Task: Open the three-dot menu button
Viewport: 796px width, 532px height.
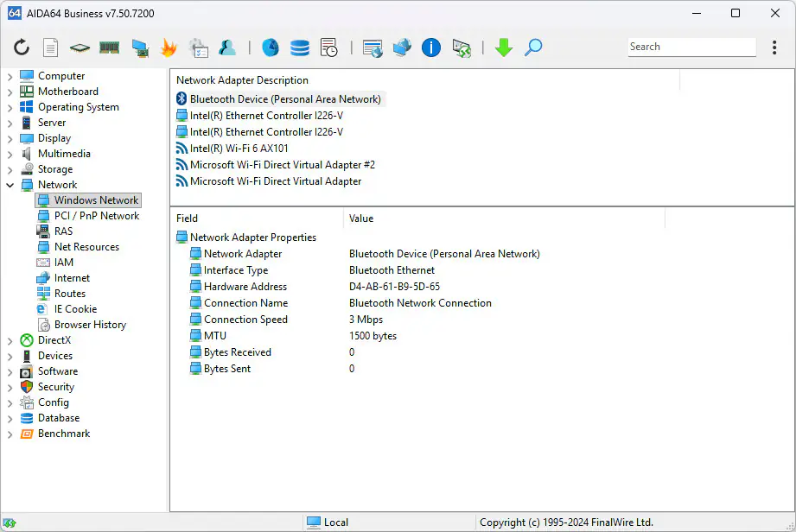Action: click(774, 47)
